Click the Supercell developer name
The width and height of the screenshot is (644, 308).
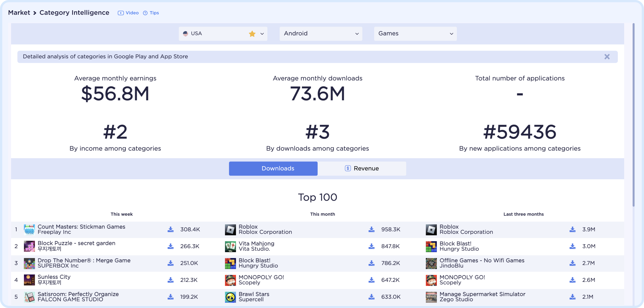251,300
